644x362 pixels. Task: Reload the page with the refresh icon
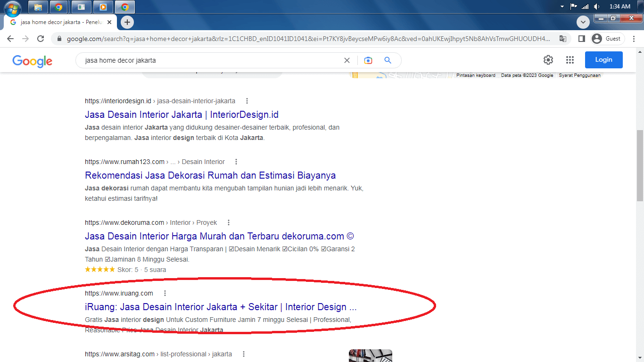point(41,39)
